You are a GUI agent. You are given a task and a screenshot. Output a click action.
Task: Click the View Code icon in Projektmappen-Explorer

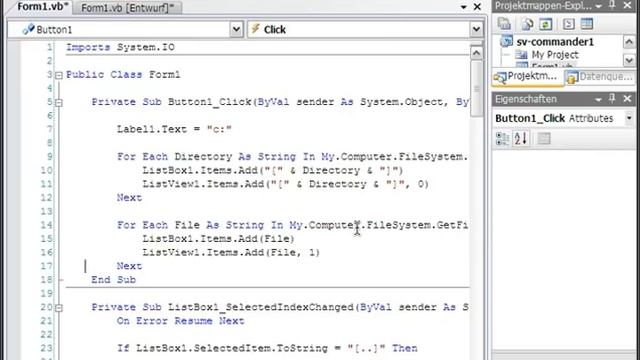pos(569,24)
